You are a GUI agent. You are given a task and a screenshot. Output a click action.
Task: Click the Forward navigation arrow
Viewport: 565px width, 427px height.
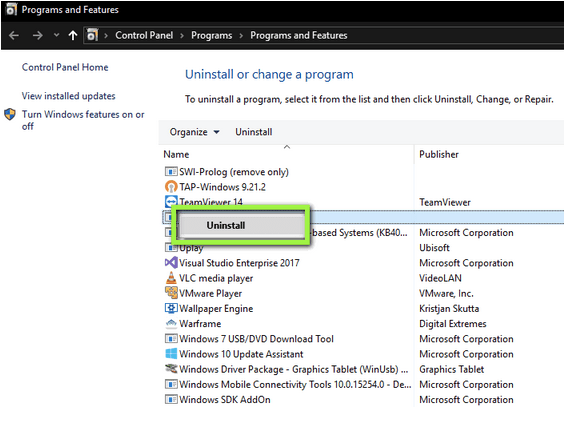click(x=37, y=35)
